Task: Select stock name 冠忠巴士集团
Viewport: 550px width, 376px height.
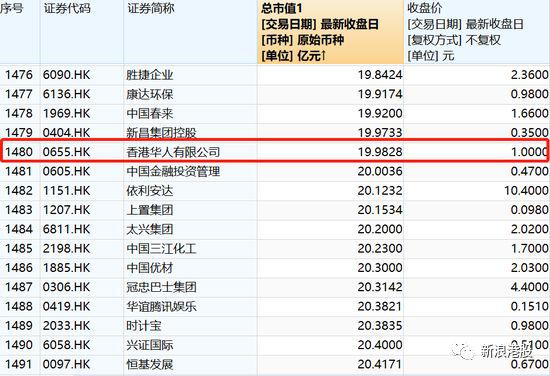Action: point(161,287)
